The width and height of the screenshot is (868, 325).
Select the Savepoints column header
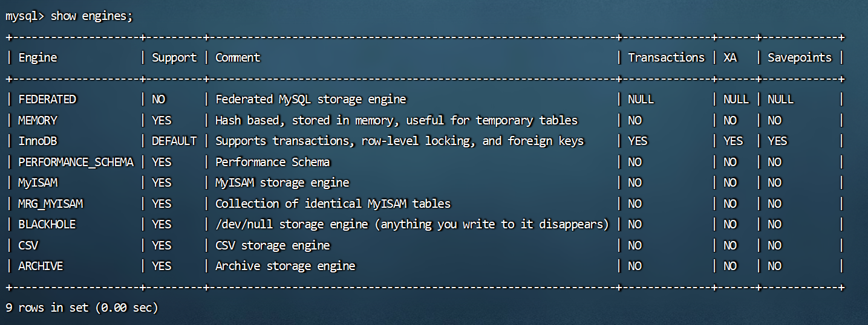[x=800, y=57]
